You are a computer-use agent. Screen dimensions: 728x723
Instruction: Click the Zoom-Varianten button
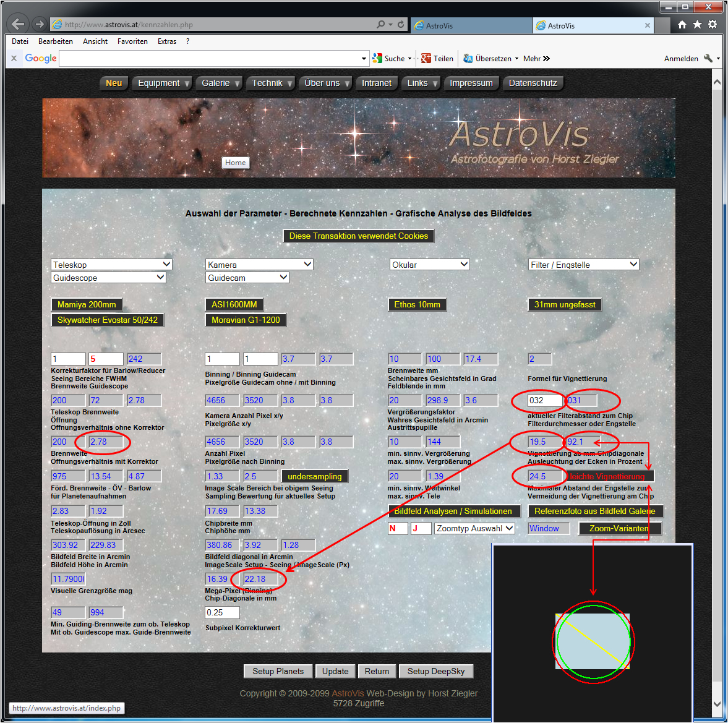[619, 528]
